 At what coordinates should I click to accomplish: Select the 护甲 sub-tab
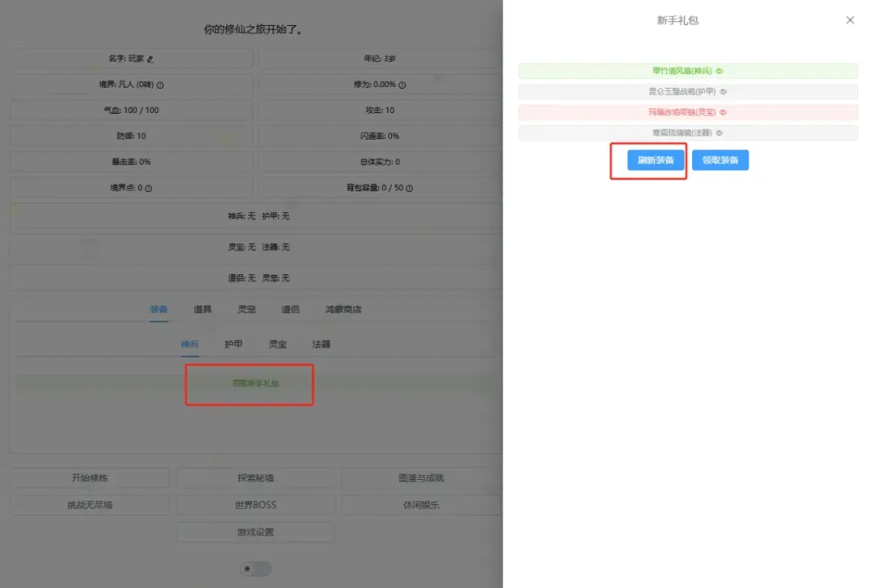[x=232, y=343]
